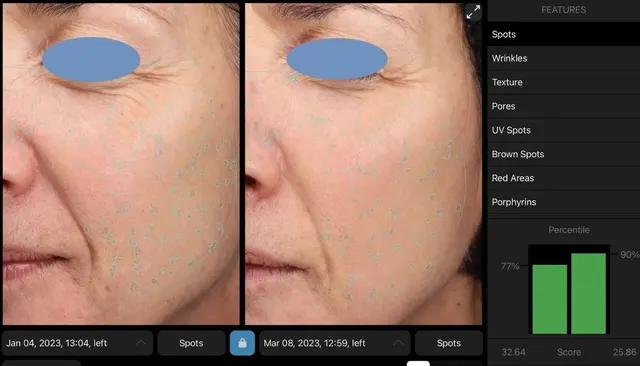The height and width of the screenshot is (366, 640).
Task: Click the Spots button under the left image
Action: pyautogui.click(x=191, y=343)
